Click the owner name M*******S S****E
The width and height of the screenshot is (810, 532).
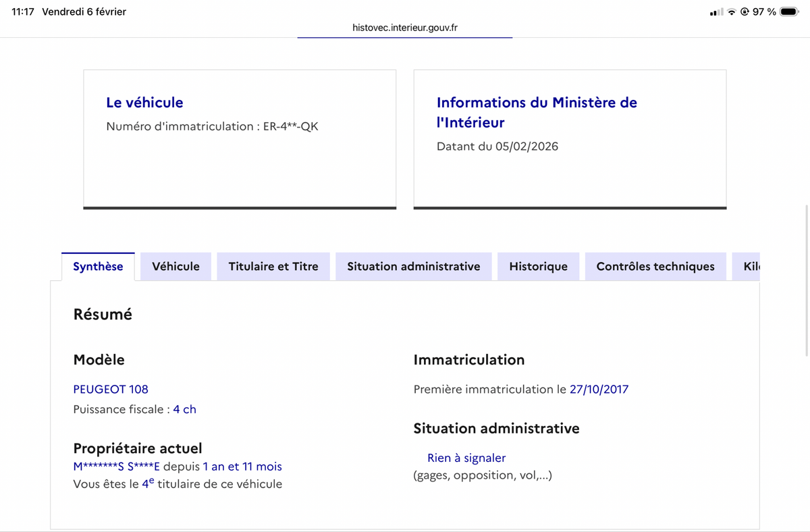pyautogui.click(x=117, y=467)
